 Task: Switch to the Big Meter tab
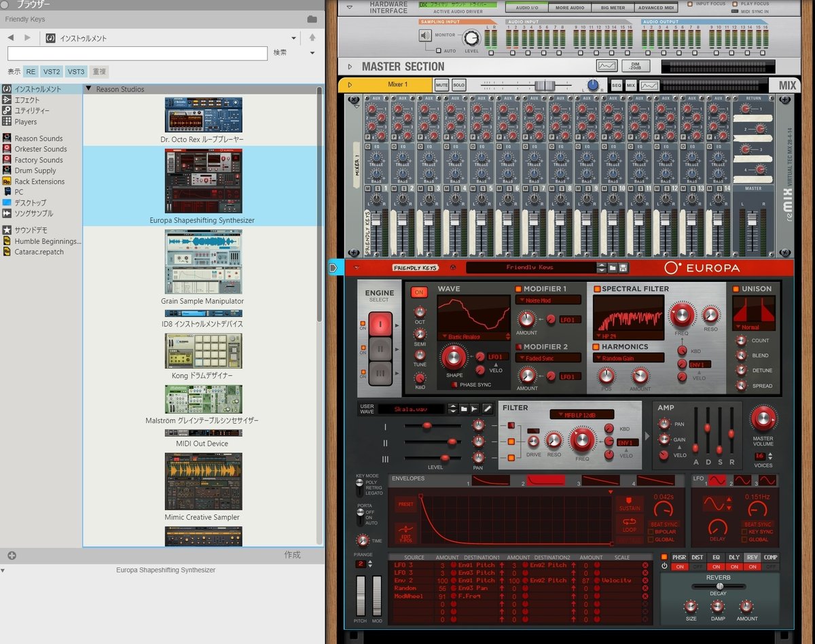coord(613,7)
